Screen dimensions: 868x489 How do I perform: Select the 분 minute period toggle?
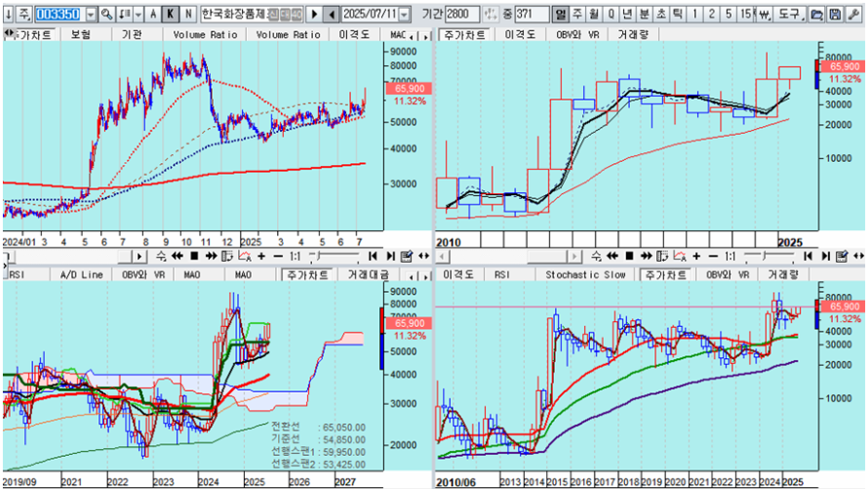point(644,14)
